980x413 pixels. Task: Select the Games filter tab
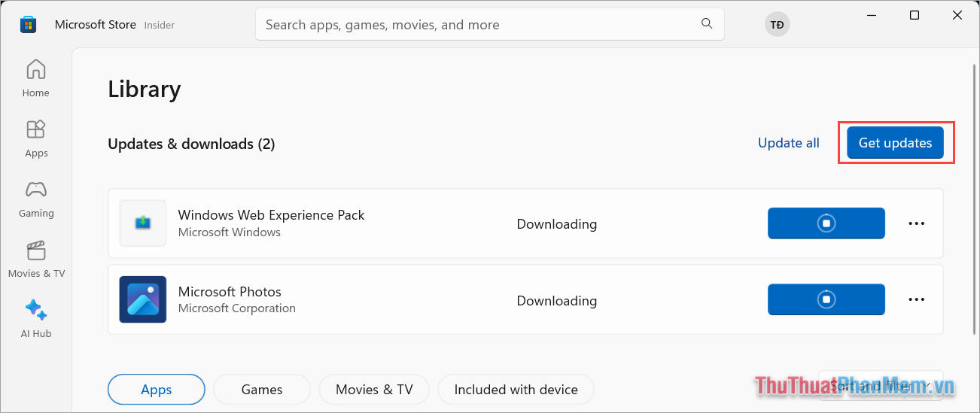pos(262,390)
